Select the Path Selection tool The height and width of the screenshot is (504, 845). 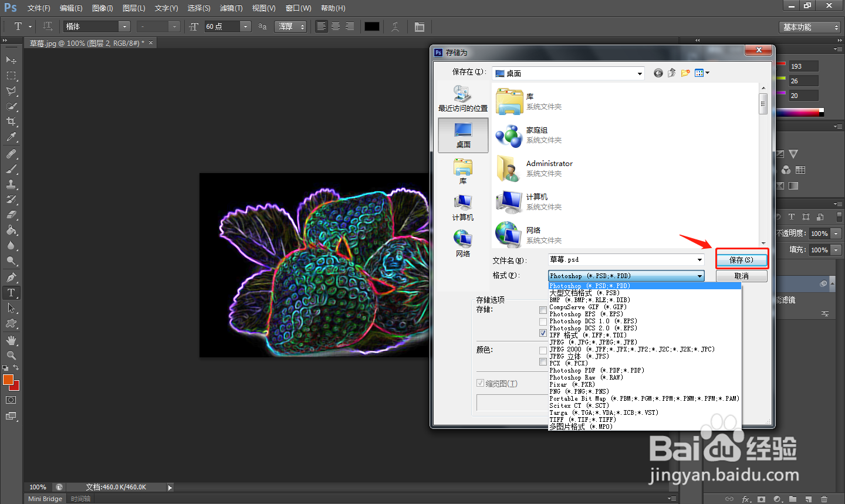(11, 308)
